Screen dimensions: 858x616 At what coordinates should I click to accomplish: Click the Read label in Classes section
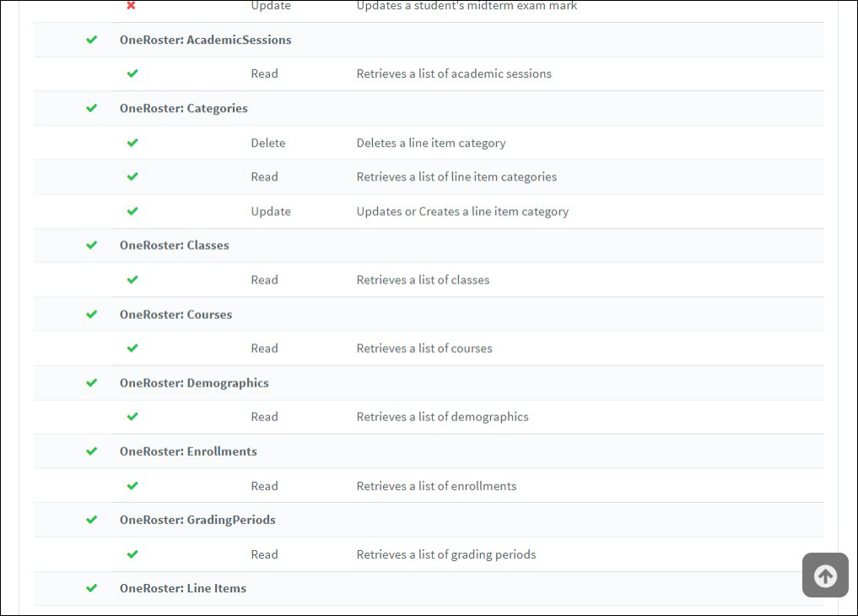tap(264, 279)
